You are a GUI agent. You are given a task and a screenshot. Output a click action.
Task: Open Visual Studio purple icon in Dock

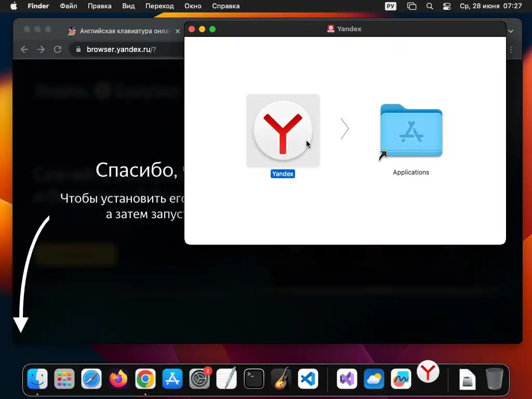point(347,378)
